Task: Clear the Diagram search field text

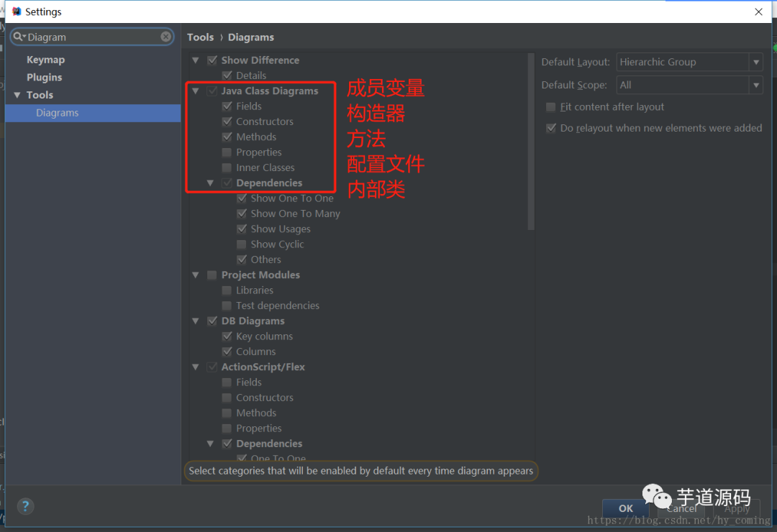Action: click(x=166, y=37)
